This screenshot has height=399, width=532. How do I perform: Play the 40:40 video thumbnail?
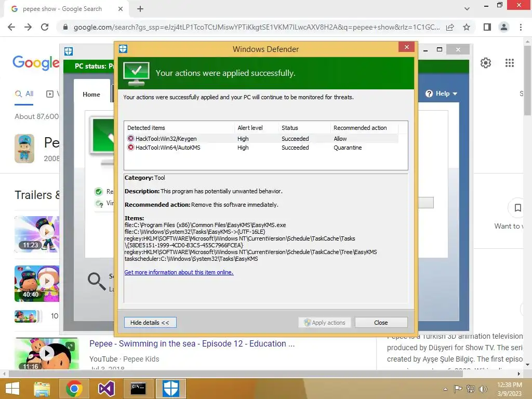pos(37,284)
